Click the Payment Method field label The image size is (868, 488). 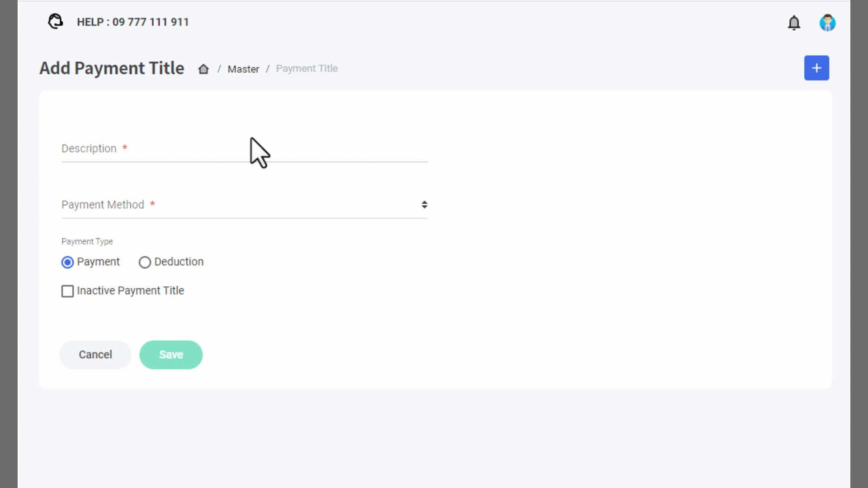click(x=103, y=205)
